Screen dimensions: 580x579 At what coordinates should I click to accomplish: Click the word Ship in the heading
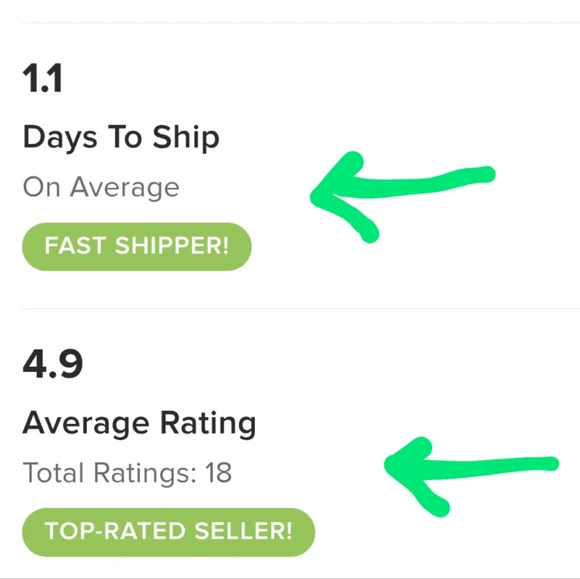coord(186,138)
